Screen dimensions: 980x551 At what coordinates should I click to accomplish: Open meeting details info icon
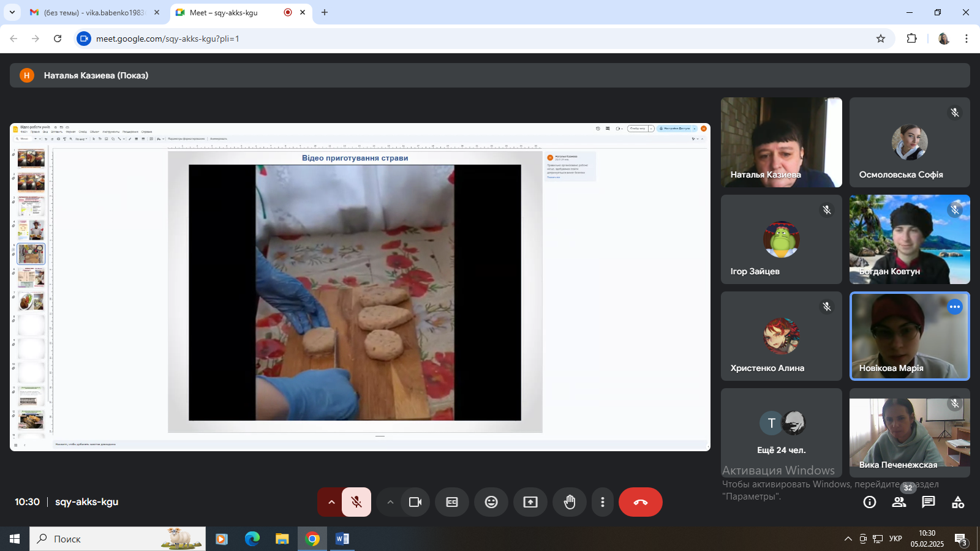(869, 502)
